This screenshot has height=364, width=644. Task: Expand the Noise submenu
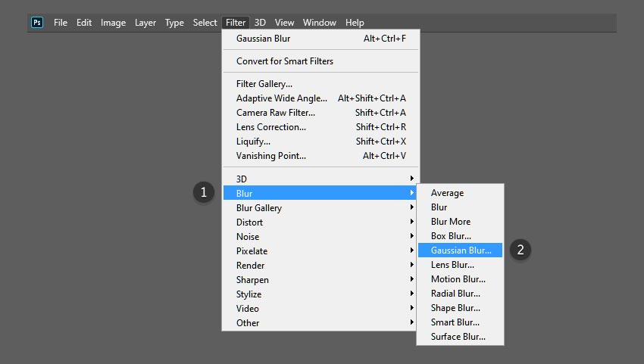tap(248, 237)
